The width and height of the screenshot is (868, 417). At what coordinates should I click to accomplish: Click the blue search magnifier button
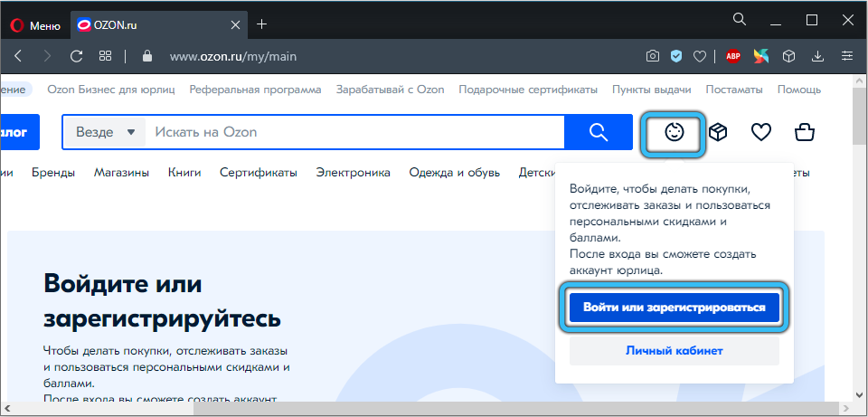(x=599, y=132)
